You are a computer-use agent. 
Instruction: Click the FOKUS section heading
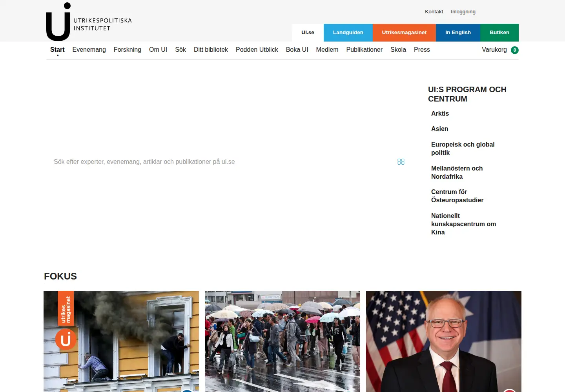pos(60,276)
